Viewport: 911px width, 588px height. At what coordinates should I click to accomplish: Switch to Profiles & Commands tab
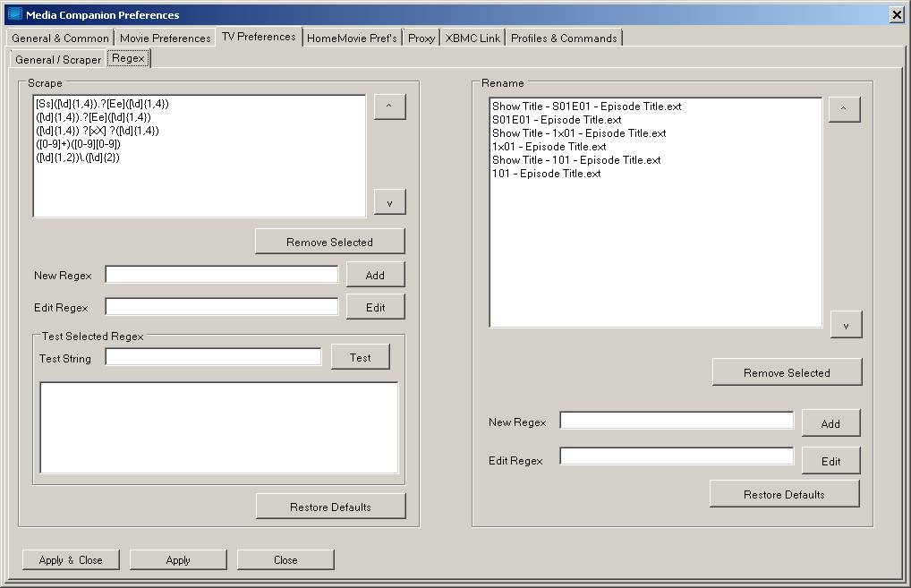(564, 38)
